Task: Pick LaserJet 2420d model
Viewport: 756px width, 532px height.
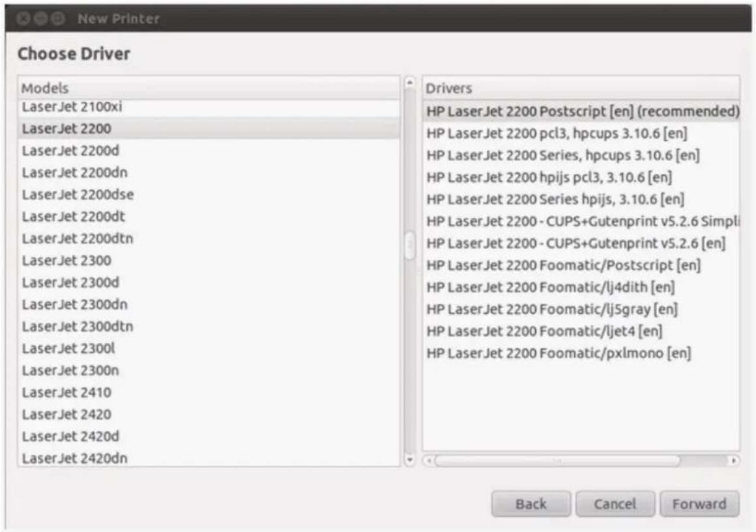Action: (x=209, y=436)
